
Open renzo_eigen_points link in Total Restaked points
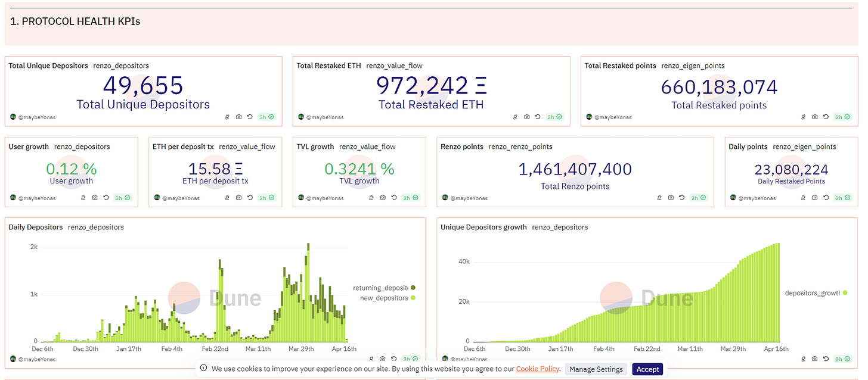click(693, 66)
